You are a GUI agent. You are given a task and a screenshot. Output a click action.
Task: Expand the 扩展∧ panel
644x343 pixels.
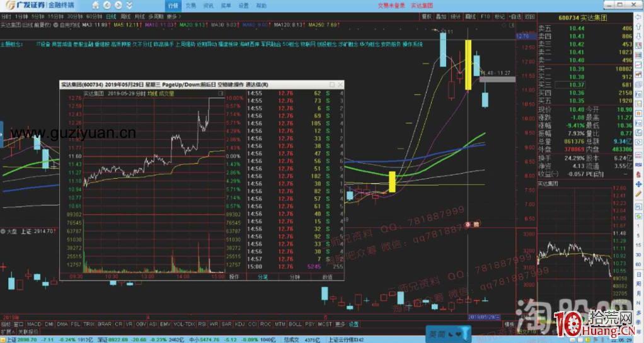point(8,332)
